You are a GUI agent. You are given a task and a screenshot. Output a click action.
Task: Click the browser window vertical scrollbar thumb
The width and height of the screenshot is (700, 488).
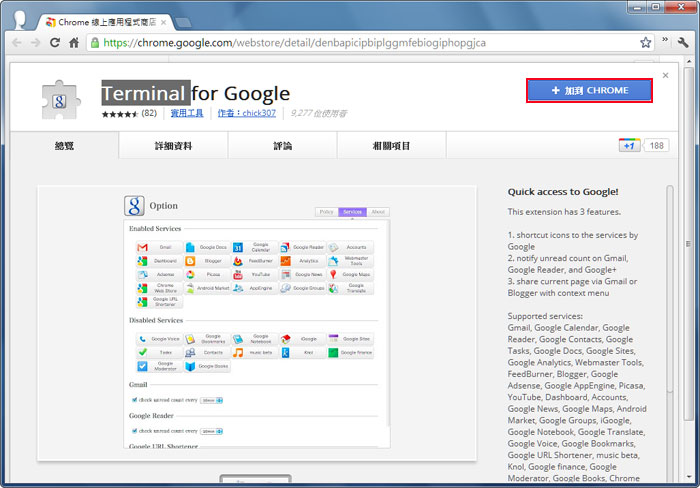click(x=689, y=243)
